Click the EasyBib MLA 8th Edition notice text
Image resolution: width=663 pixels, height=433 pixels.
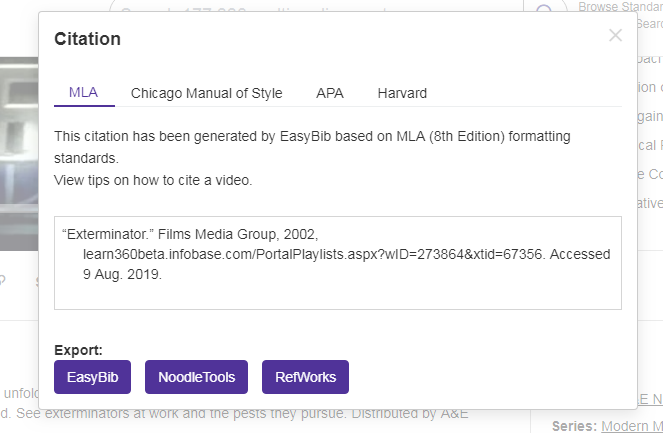click(x=312, y=147)
